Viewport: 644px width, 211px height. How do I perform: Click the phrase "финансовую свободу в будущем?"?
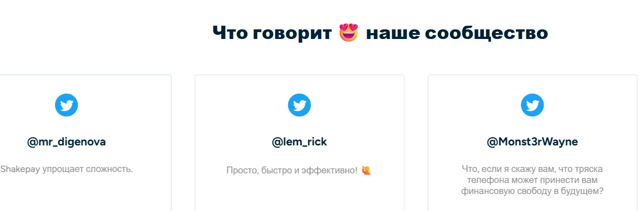[x=532, y=191]
